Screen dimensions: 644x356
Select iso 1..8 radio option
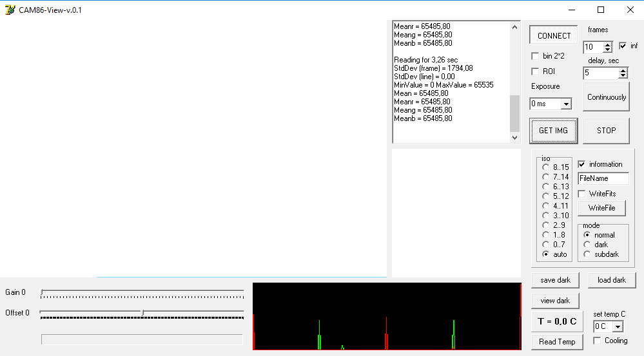pos(545,234)
